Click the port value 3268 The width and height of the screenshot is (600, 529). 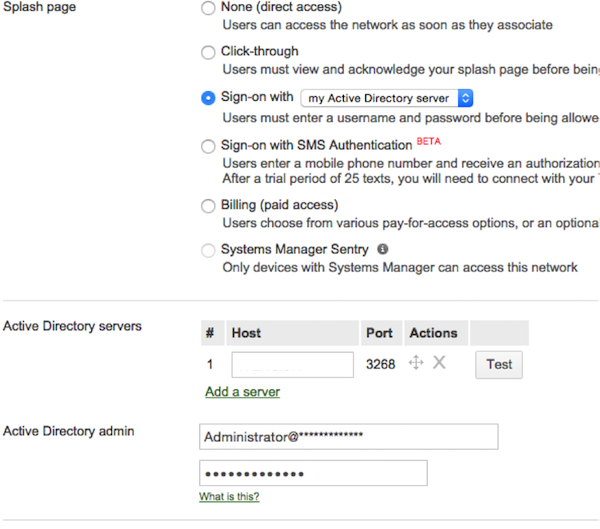(380, 364)
